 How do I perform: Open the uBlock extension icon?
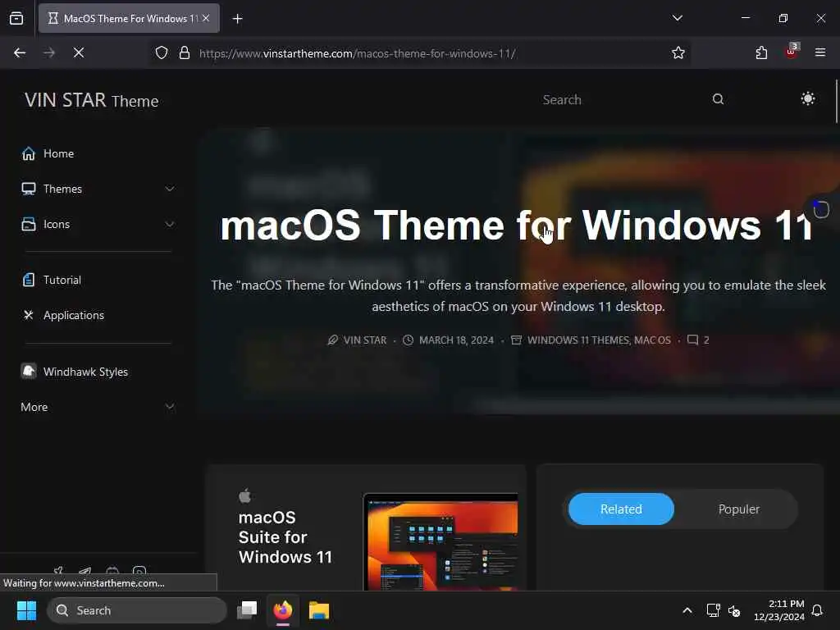point(792,52)
